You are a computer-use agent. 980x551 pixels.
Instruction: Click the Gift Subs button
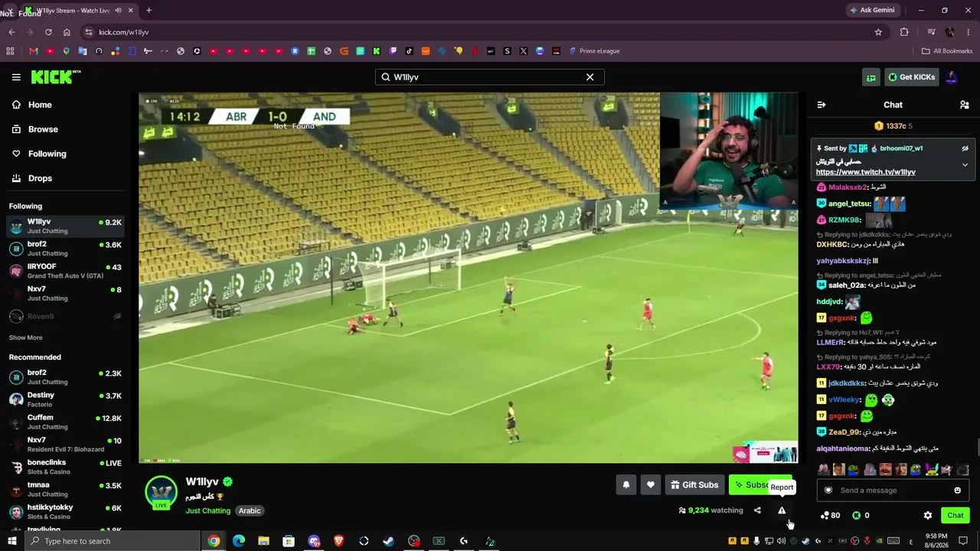coord(694,484)
